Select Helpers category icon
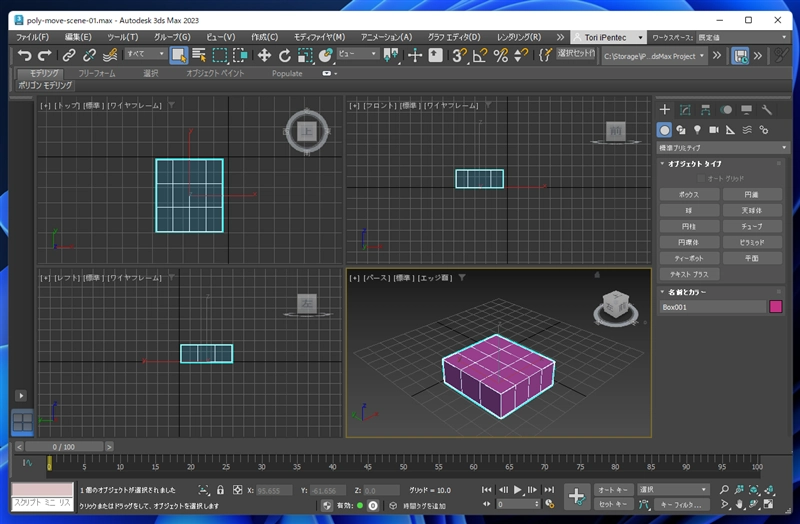Image resolution: width=800 pixels, height=524 pixels. click(730, 130)
